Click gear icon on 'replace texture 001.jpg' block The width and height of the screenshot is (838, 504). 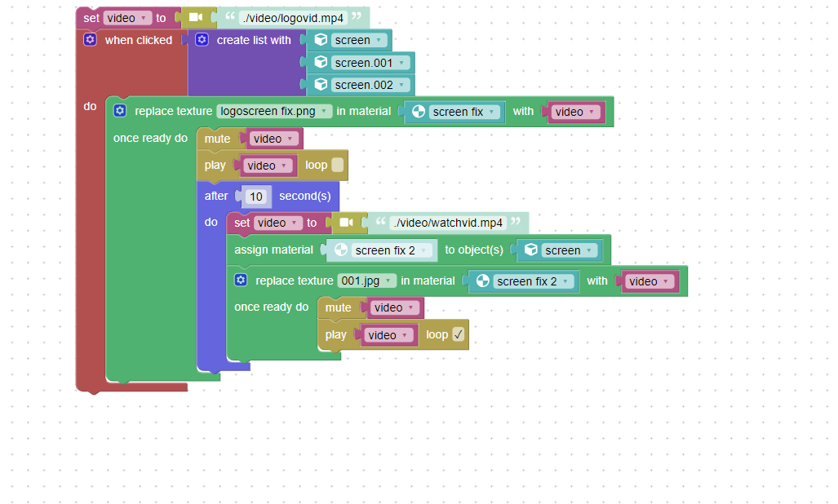(241, 281)
